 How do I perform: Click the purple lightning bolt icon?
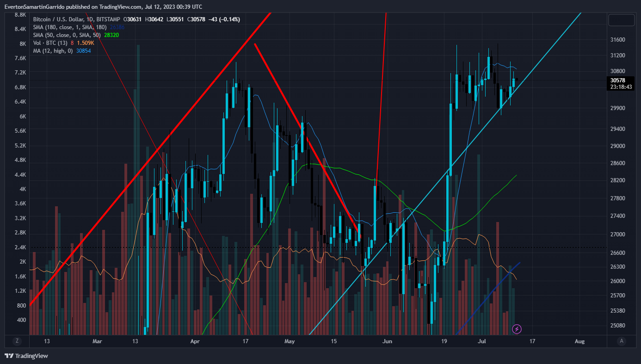517,329
